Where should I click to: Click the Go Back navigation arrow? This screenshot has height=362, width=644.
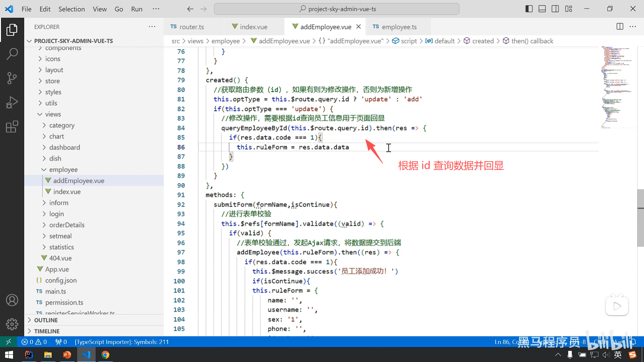click(x=190, y=9)
